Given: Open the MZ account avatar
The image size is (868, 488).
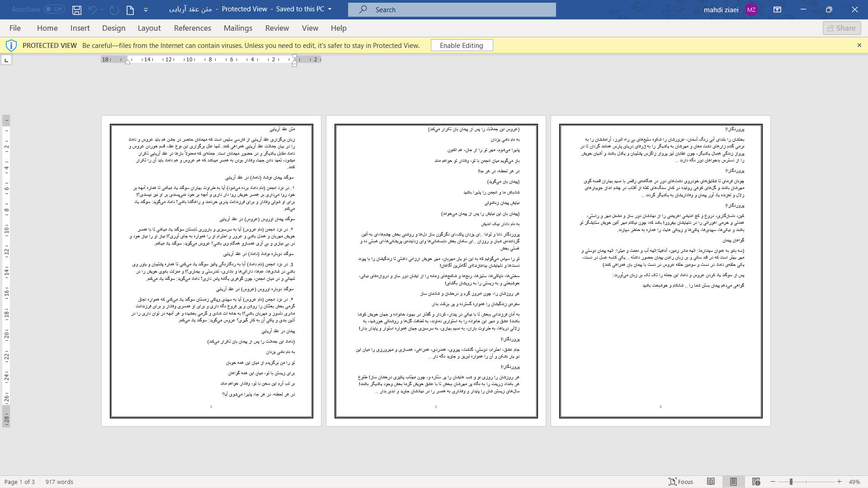Looking at the screenshot, I should pos(751,9).
